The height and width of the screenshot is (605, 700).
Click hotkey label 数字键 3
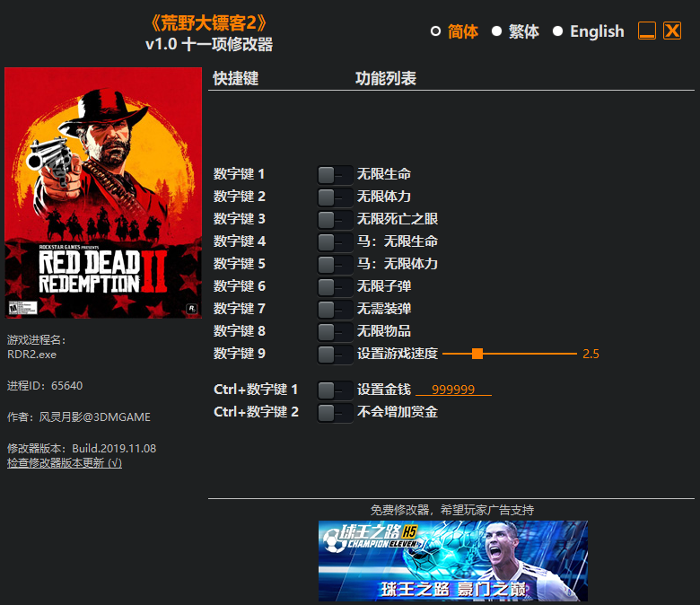(x=240, y=219)
